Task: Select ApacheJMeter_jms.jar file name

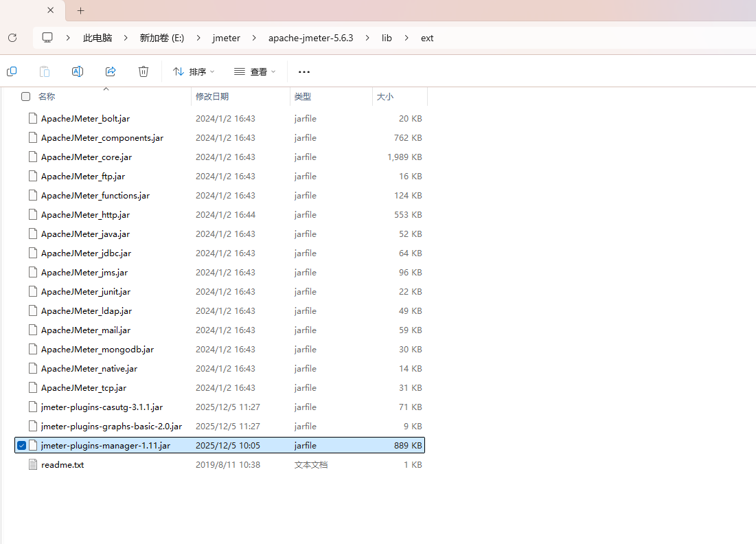Action: (x=84, y=273)
